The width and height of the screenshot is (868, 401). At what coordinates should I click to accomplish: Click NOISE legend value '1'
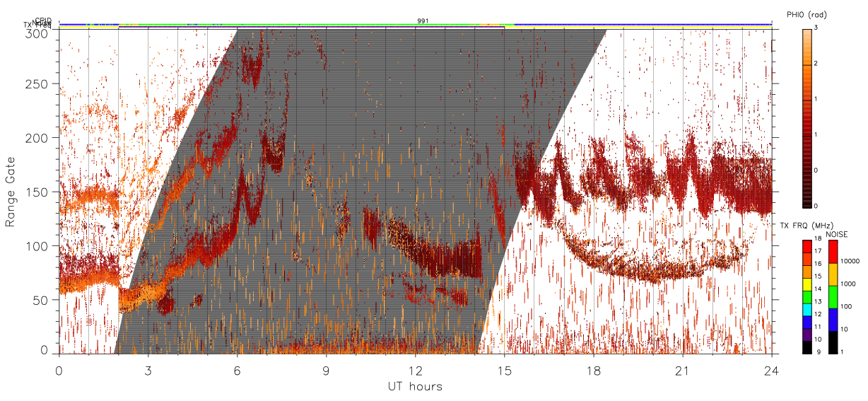tap(843, 351)
